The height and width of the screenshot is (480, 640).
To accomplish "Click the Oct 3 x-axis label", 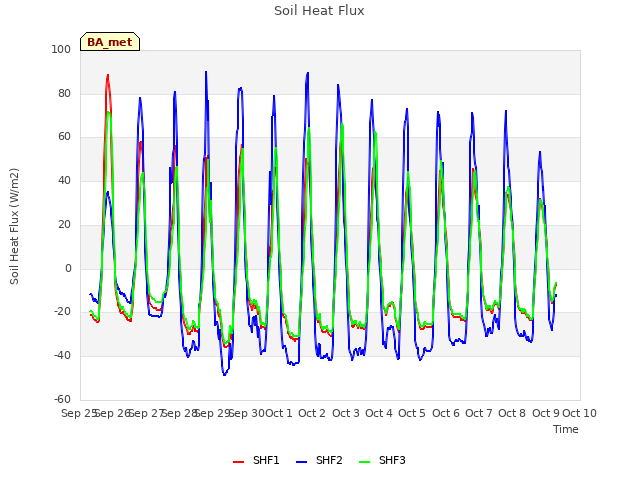I will pyautogui.click(x=346, y=413).
